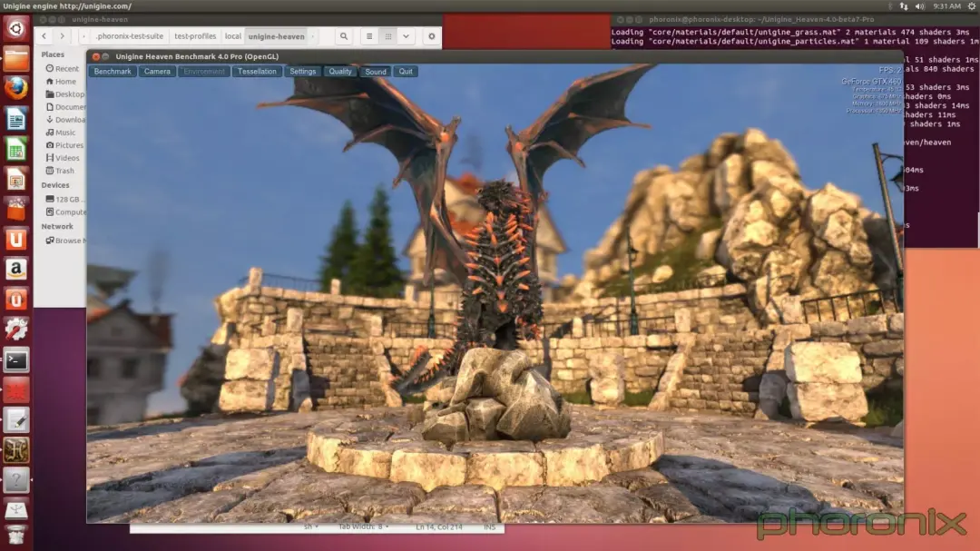Select the local path segment
Image resolution: width=980 pixels, height=551 pixels.
pos(233,36)
